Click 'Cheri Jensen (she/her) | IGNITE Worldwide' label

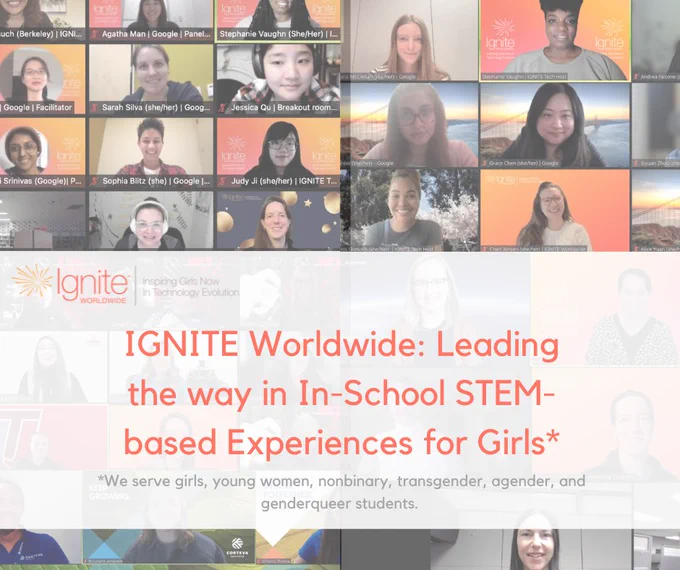coord(537,249)
